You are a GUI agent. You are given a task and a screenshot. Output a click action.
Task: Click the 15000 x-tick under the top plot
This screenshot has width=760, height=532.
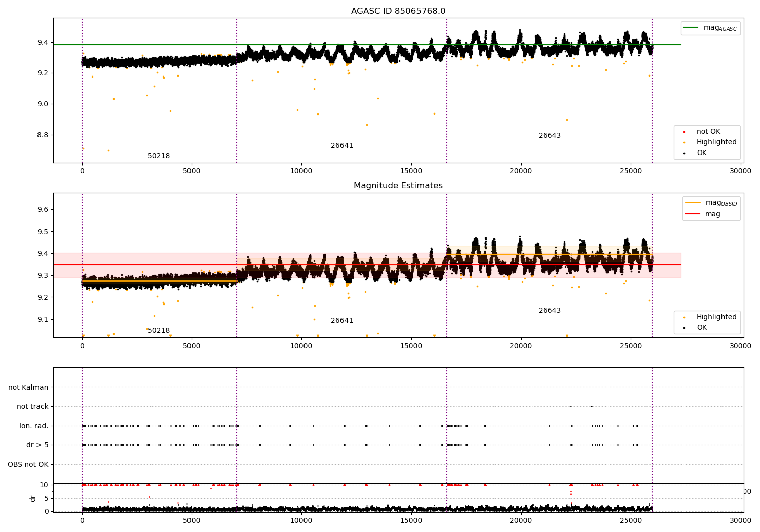coord(411,171)
